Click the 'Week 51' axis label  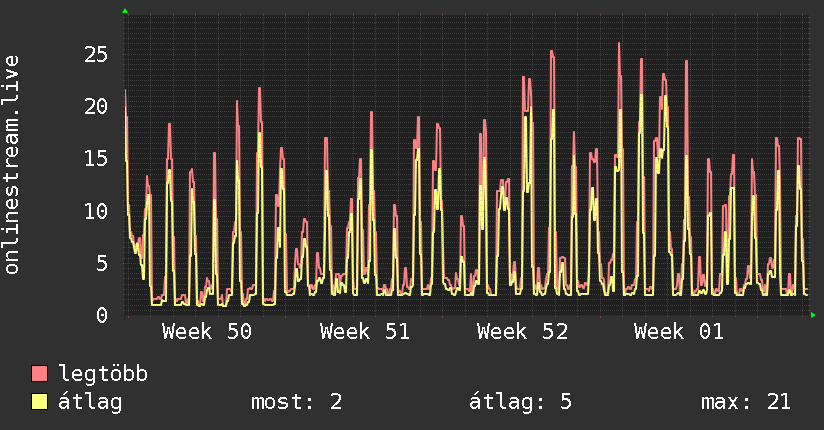[x=365, y=332]
